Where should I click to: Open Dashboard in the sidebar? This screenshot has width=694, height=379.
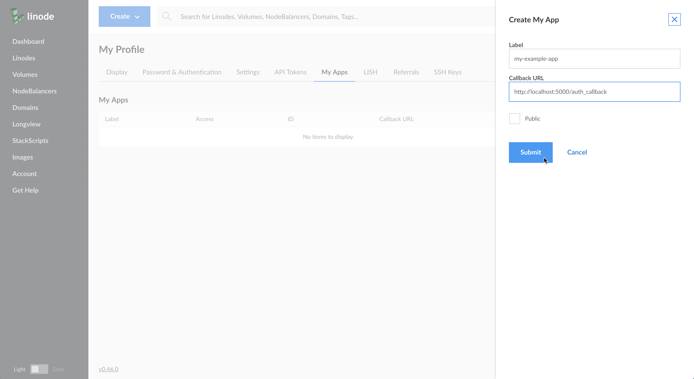tap(28, 42)
